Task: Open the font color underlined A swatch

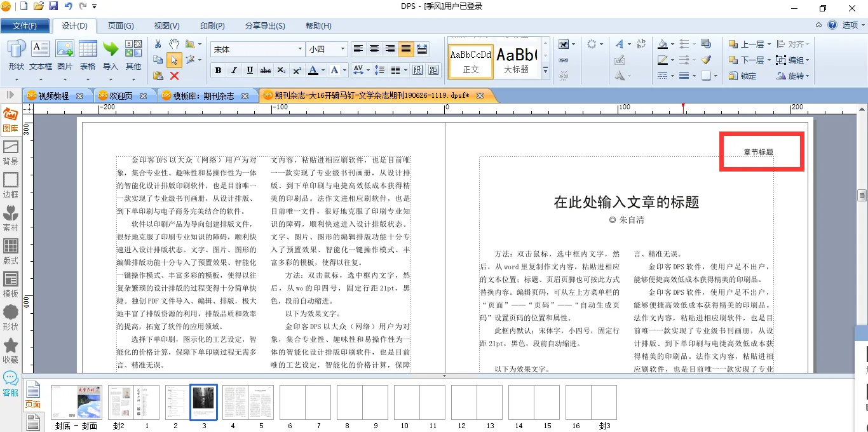Action: (x=313, y=70)
